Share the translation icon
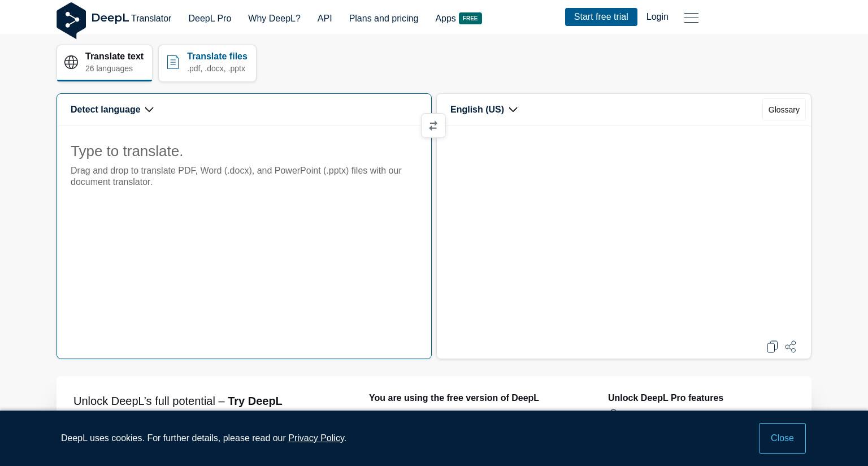 coord(791,347)
